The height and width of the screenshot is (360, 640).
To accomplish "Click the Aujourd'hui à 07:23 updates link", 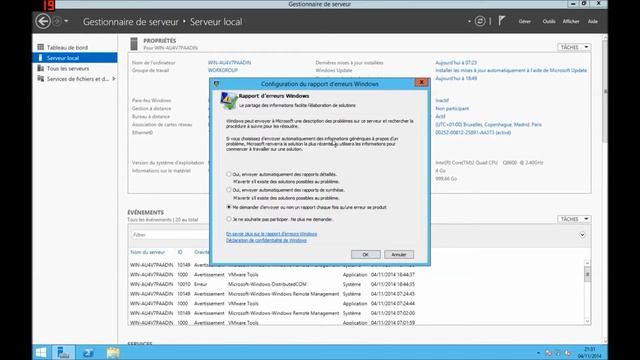I will (x=456, y=62).
